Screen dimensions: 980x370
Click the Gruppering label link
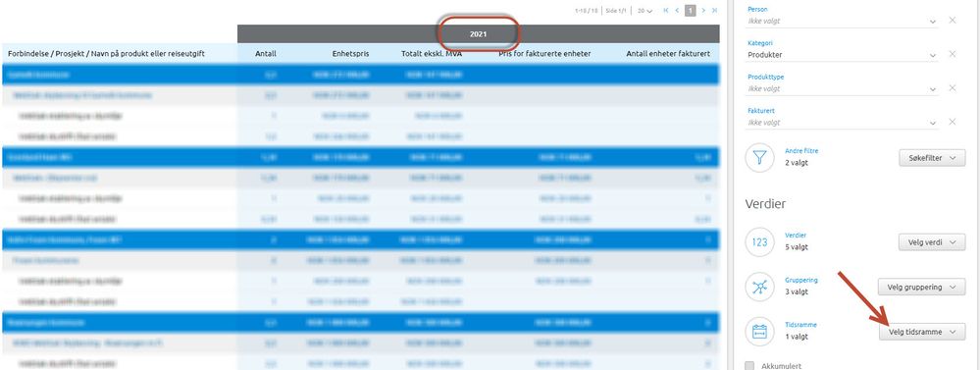(801, 280)
